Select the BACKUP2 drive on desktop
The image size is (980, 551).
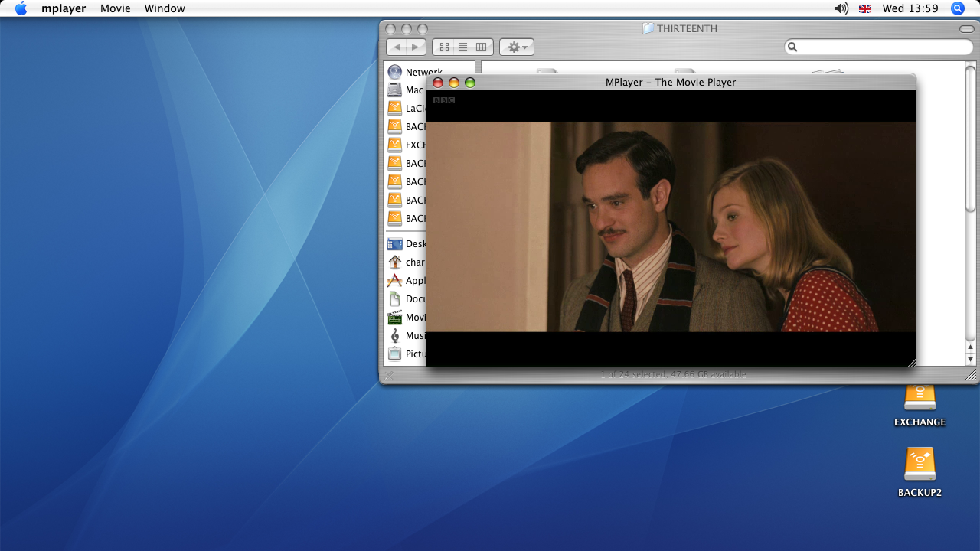coord(920,472)
